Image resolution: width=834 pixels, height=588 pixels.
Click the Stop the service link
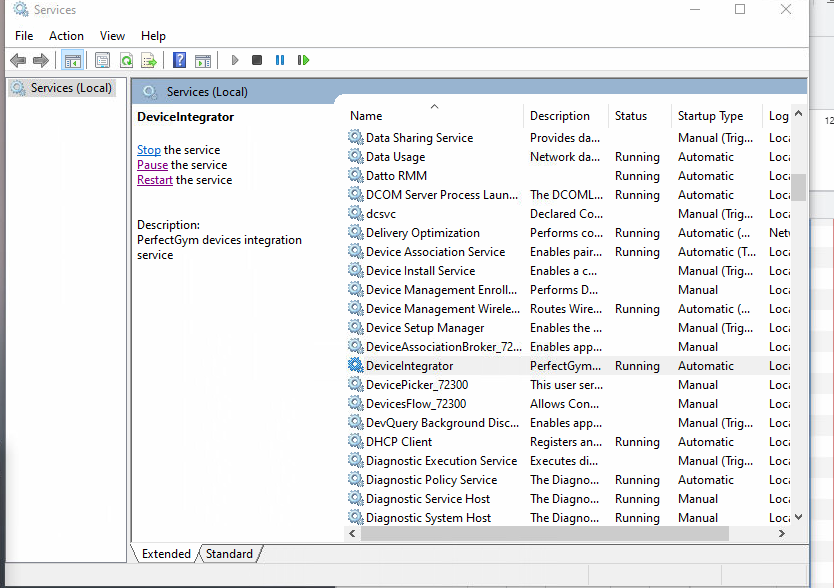(148, 150)
